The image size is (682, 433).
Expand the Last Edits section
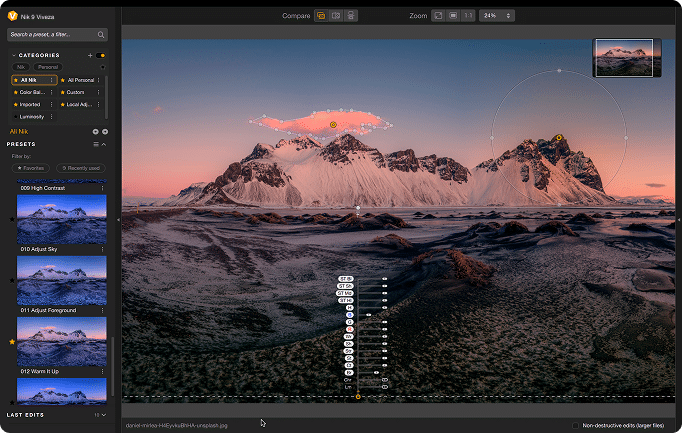[104, 414]
